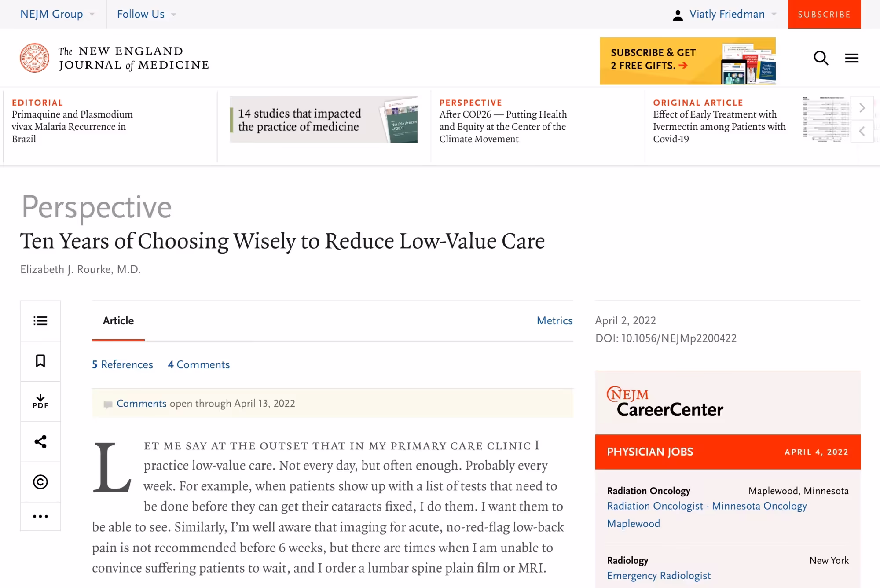Select the Article tab

click(x=118, y=320)
